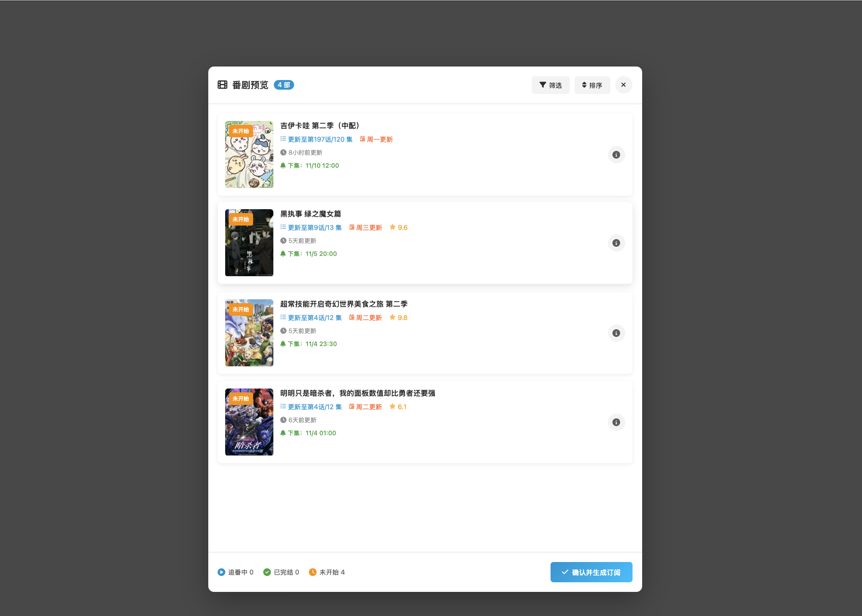The image size is (862, 616).
Task: Open info icon for 超常技能开启奇幻世界美食之旅
Action: click(x=616, y=333)
